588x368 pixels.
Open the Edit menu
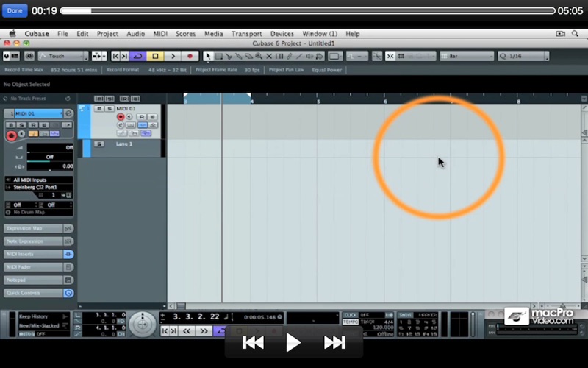pyautogui.click(x=82, y=33)
